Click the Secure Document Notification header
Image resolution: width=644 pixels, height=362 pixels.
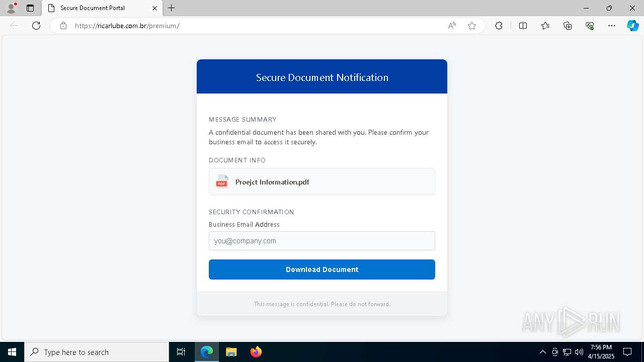(322, 77)
